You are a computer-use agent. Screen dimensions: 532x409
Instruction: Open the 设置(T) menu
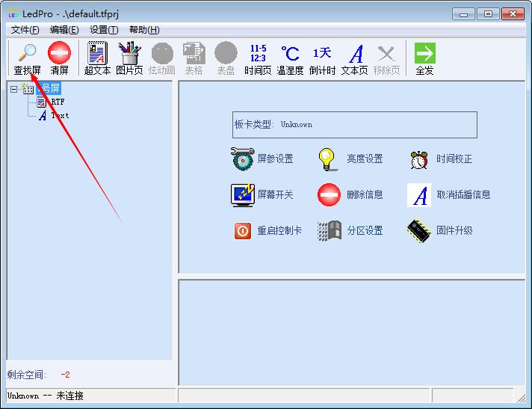tap(104, 30)
